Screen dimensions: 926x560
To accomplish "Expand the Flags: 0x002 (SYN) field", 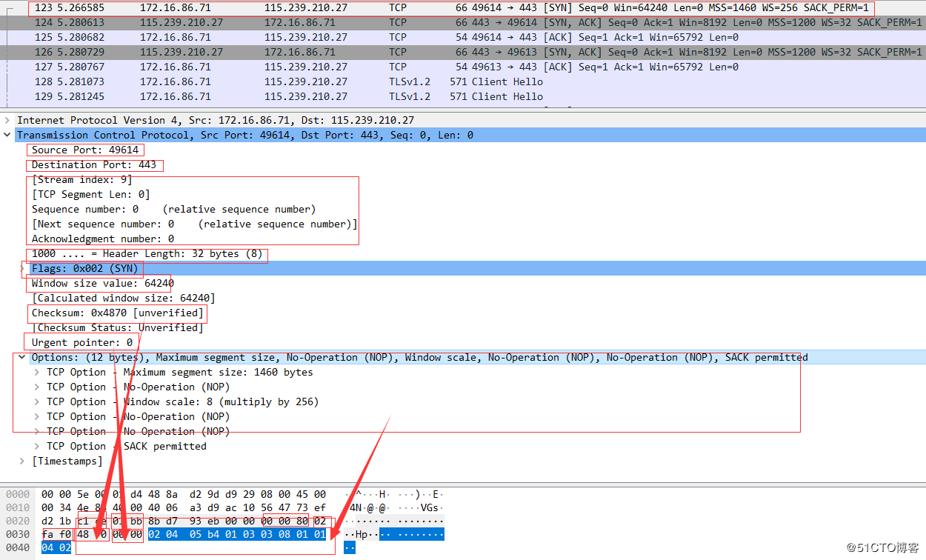I will 22,268.
